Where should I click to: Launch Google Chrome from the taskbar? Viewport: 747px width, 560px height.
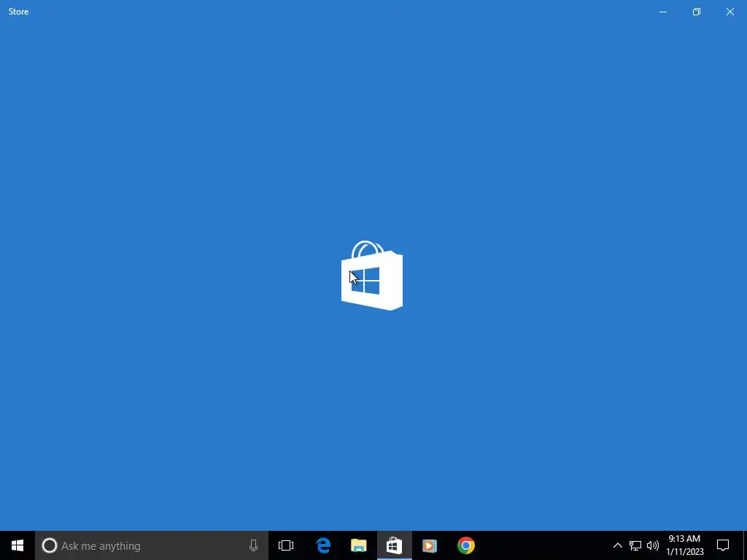(x=466, y=545)
